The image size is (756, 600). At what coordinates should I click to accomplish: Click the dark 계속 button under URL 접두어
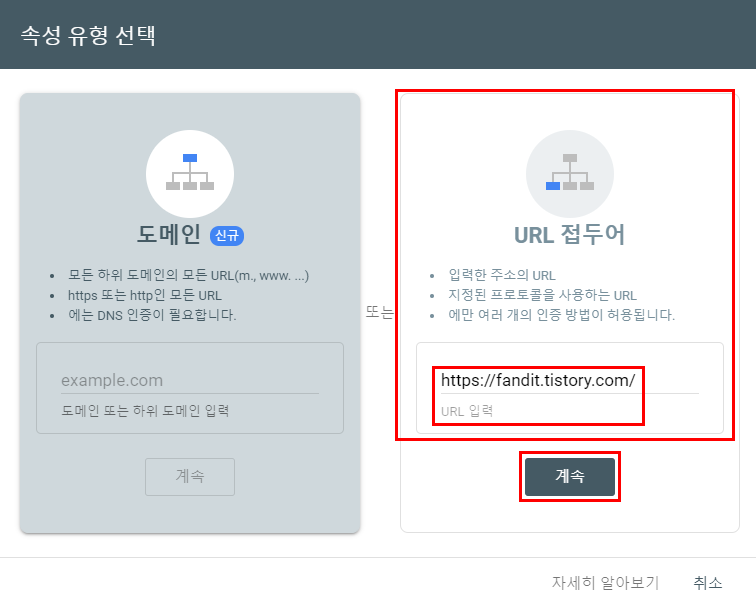pyautogui.click(x=570, y=477)
